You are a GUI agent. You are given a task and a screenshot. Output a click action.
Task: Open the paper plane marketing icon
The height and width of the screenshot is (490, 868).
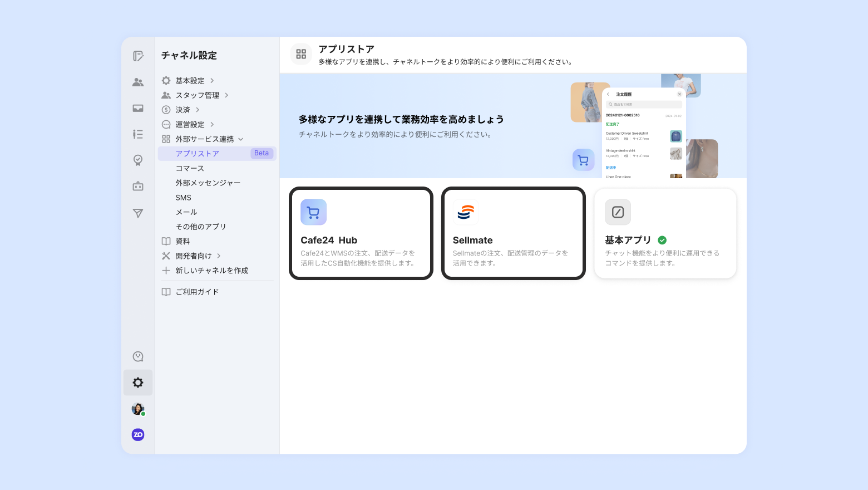[x=138, y=213]
